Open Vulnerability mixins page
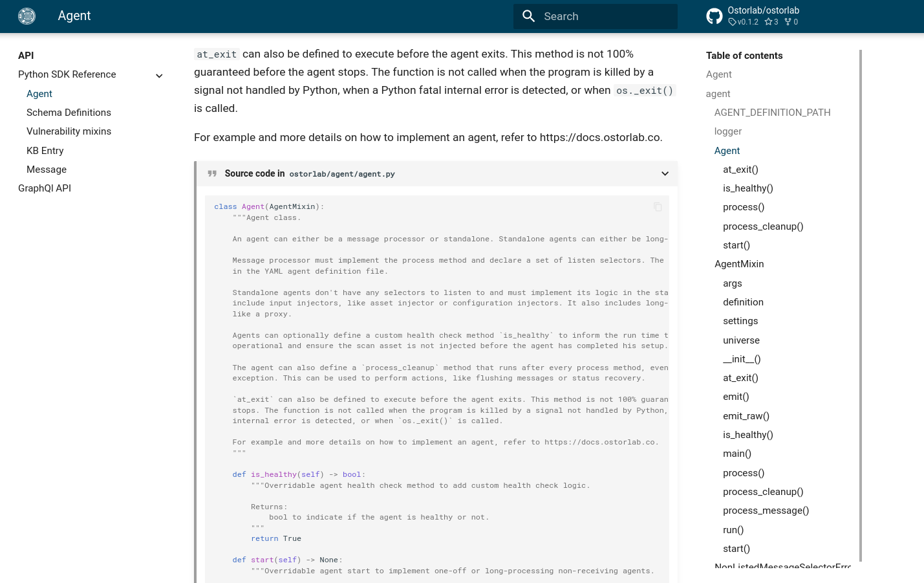Image resolution: width=924 pixels, height=583 pixels. point(69,131)
